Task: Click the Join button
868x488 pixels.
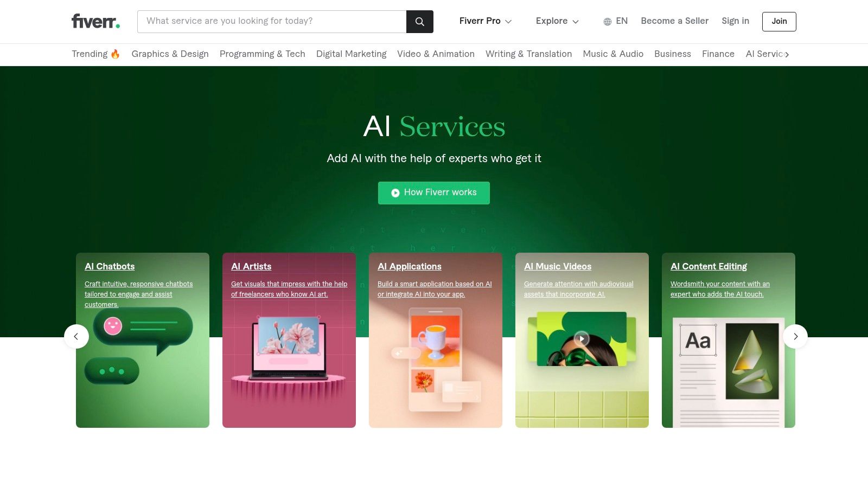Action: (x=779, y=22)
